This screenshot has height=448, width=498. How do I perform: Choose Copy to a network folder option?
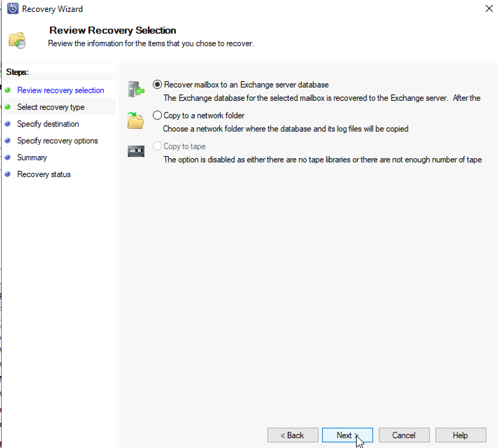tap(157, 115)
